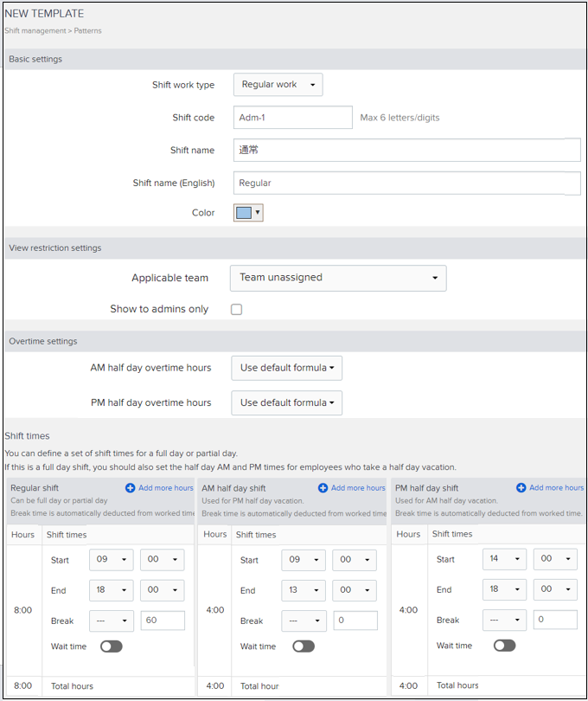This screenshot has width=588, height=701.
Task: Click the break minutes field showing 60
Action: pyautogui.click(x=163, y=620)
